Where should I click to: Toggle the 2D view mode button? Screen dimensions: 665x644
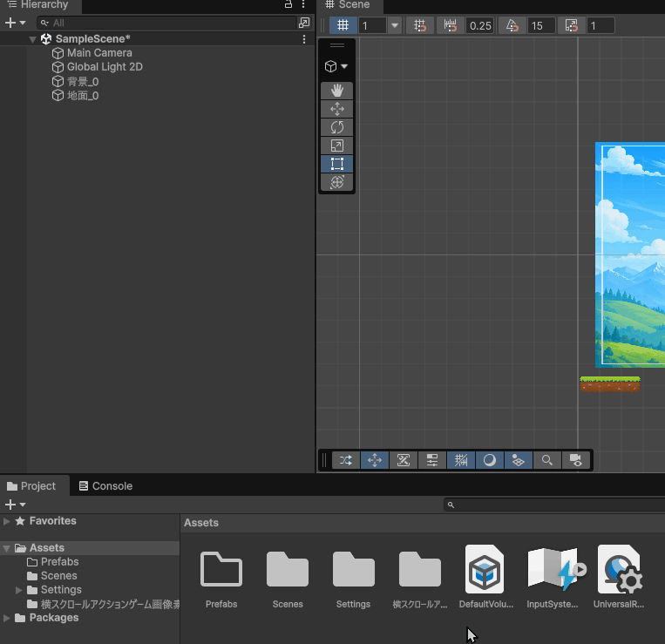coord(404,460)
